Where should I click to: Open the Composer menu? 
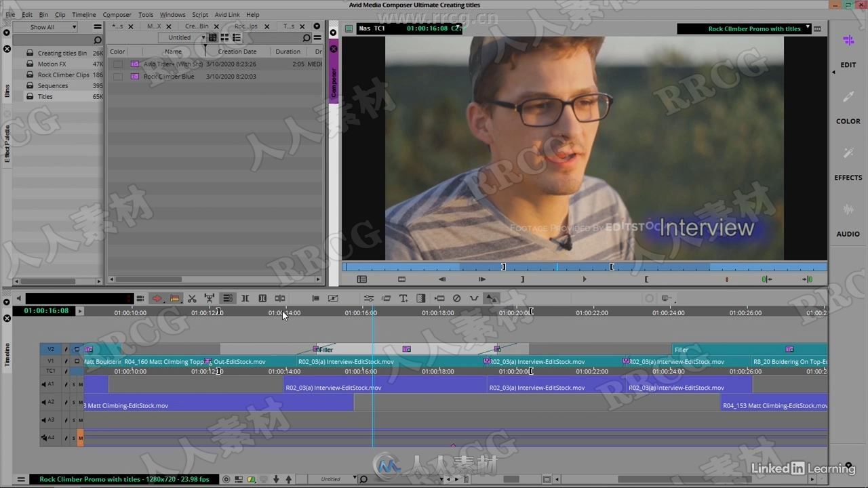[117, 14]
